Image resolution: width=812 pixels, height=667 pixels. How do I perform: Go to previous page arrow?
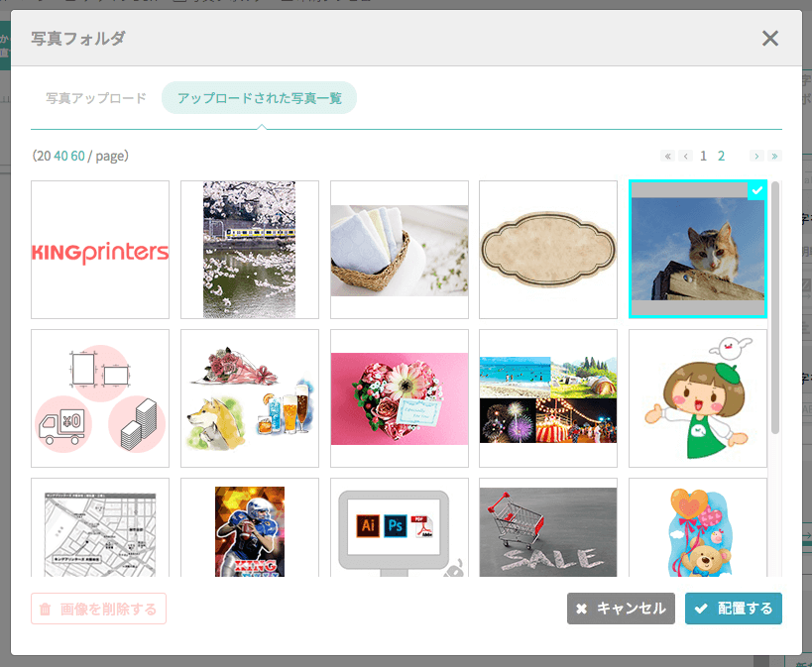click(685, 157)
